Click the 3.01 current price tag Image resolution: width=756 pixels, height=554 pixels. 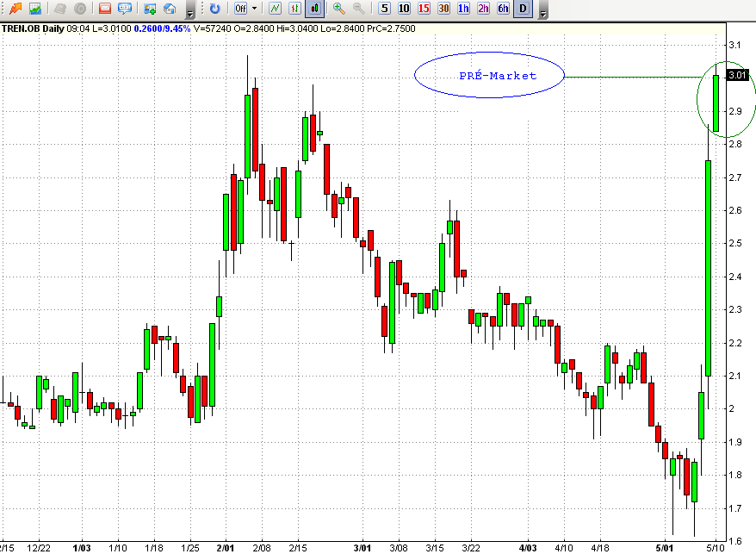738,75
